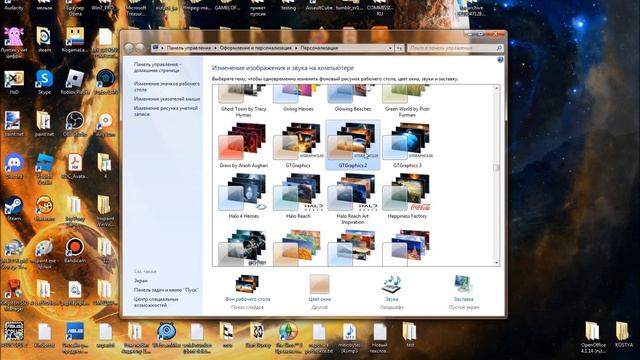Open the Заставка screensaver settings
The image size is (640, 360).
coord(464,291)
